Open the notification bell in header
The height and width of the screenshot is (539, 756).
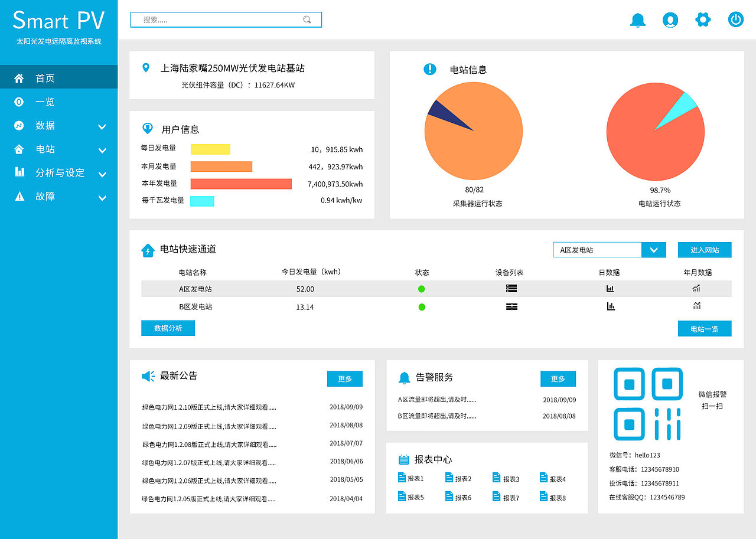coord(638,20)
